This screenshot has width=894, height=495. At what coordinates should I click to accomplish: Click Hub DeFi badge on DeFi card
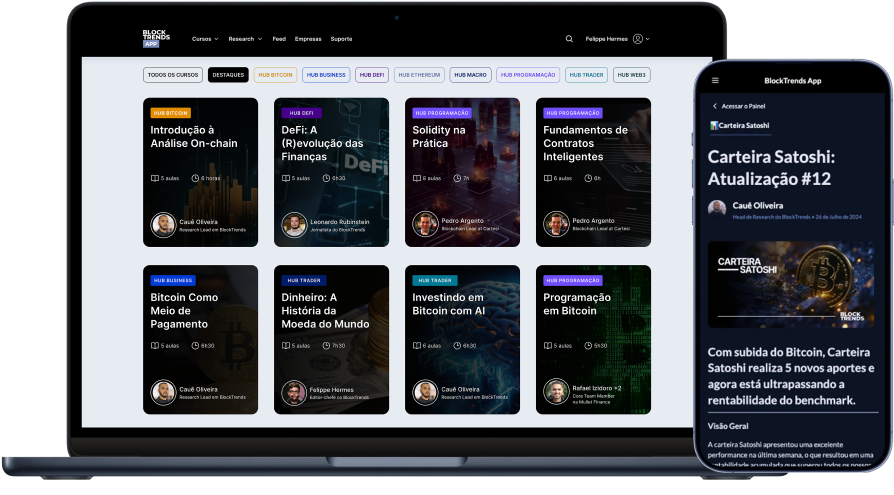tap(302, 113)
